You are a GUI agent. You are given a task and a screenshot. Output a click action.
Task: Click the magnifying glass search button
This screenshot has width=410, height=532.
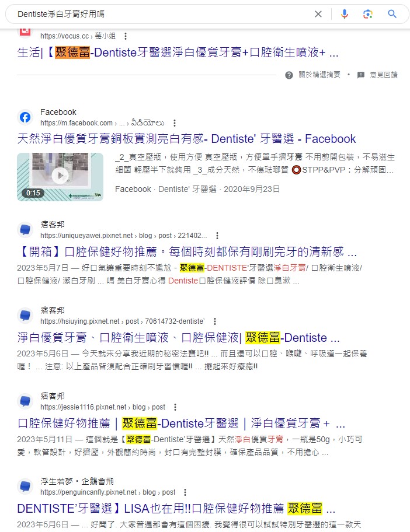[392, 14]
